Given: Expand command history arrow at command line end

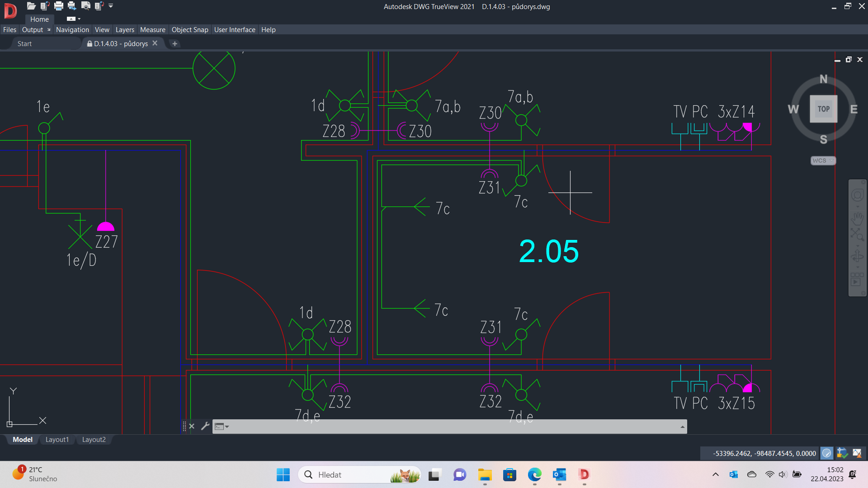Looking at the screenshot, I should pyautogui.click(x=683, y=427).
